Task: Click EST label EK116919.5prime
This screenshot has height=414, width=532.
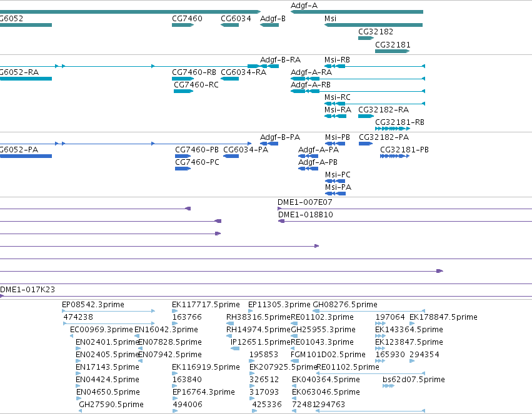Action: tap(206, 368)
